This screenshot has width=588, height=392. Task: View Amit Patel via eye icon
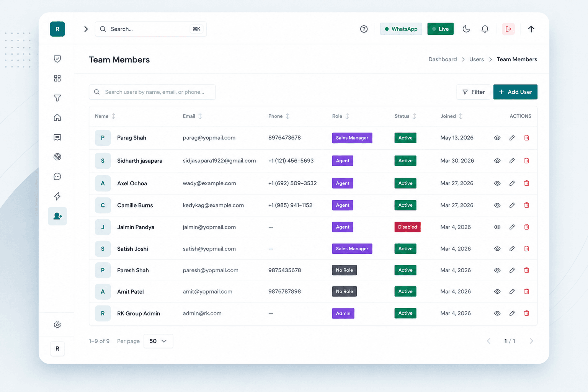pos(497,292)
